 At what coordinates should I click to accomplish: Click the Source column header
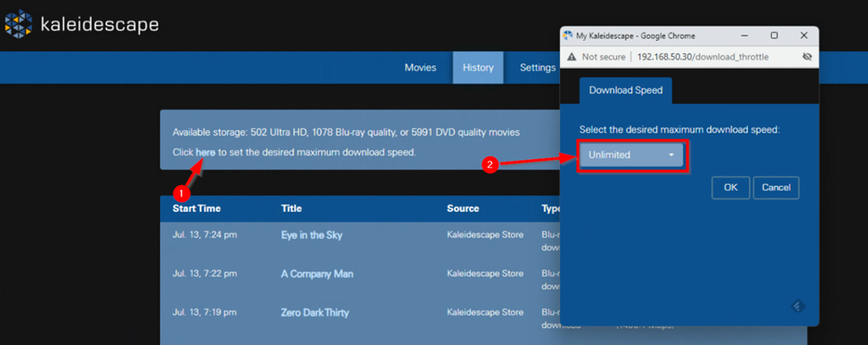[463, 208]
